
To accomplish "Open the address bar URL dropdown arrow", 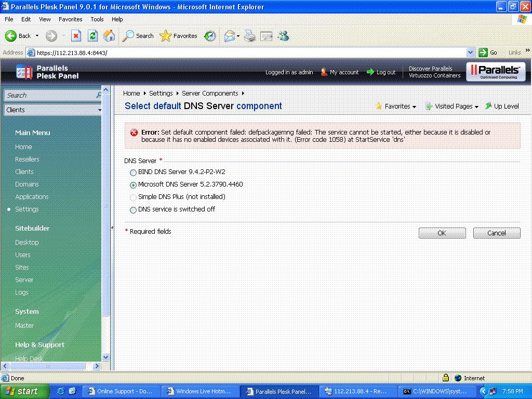I will [470, 52].
